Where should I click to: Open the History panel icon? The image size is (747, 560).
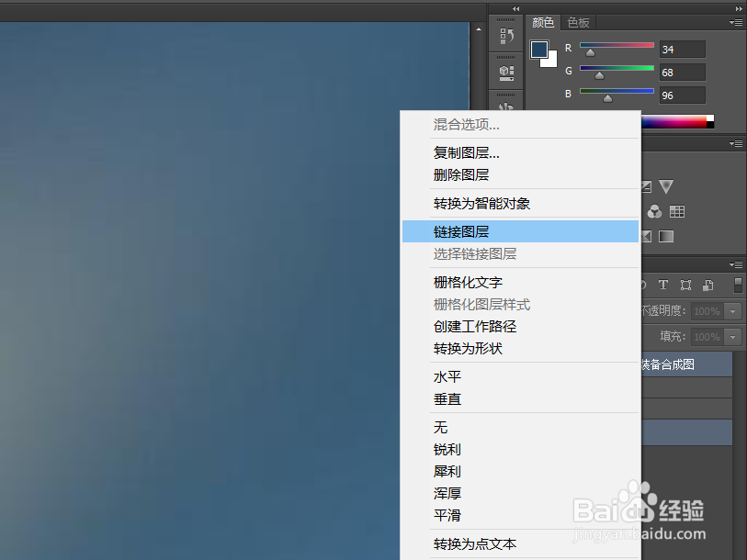pos(506,36)
